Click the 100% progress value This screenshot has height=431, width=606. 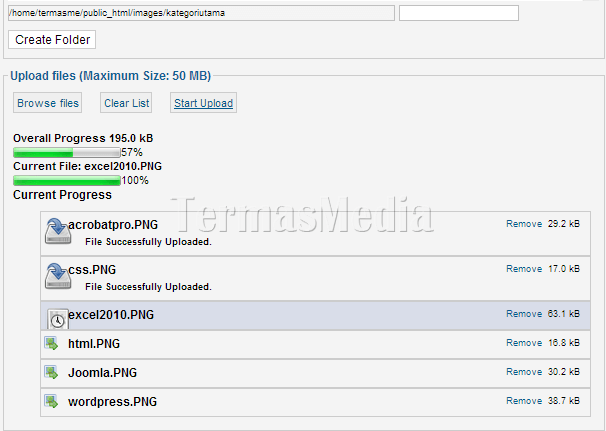click(135, 181)
